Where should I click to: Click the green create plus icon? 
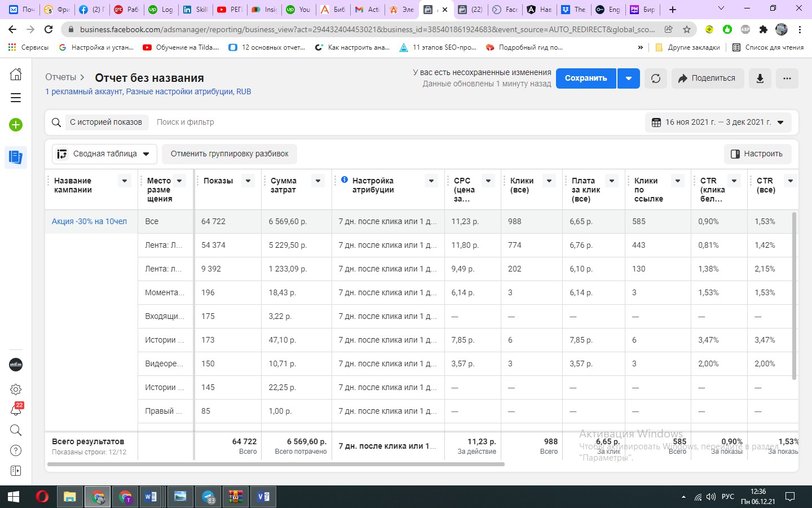(16, 125)
